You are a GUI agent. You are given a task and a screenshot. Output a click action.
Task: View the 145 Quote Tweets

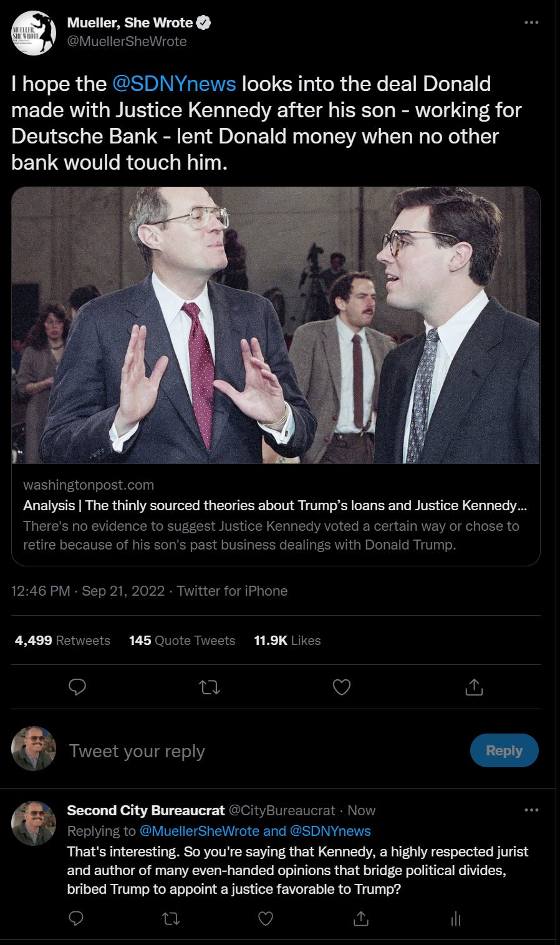182,641
